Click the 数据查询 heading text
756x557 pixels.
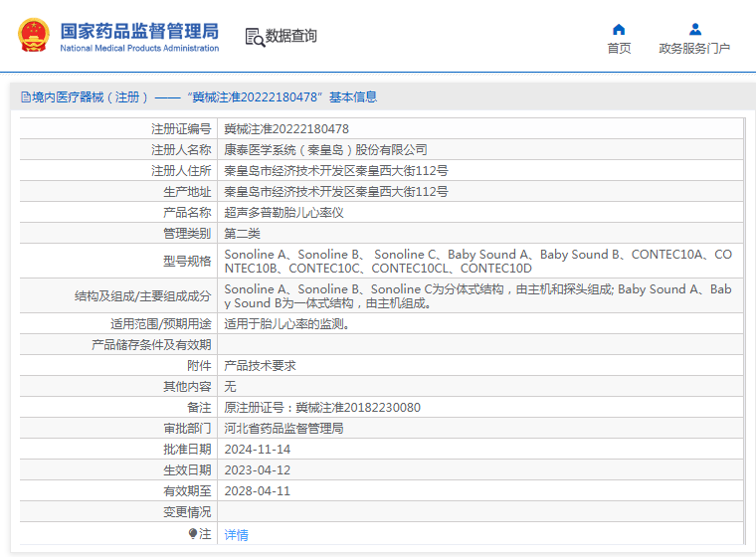tap(291, 36)
